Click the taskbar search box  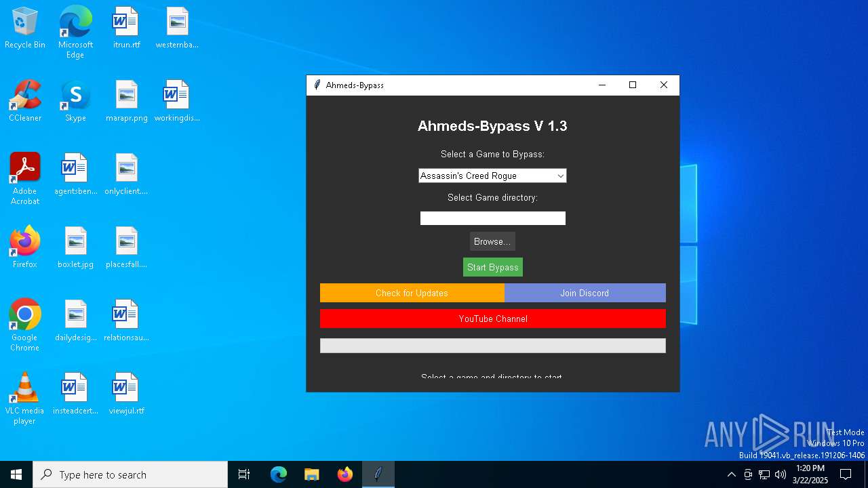click(x=130, y=474)
